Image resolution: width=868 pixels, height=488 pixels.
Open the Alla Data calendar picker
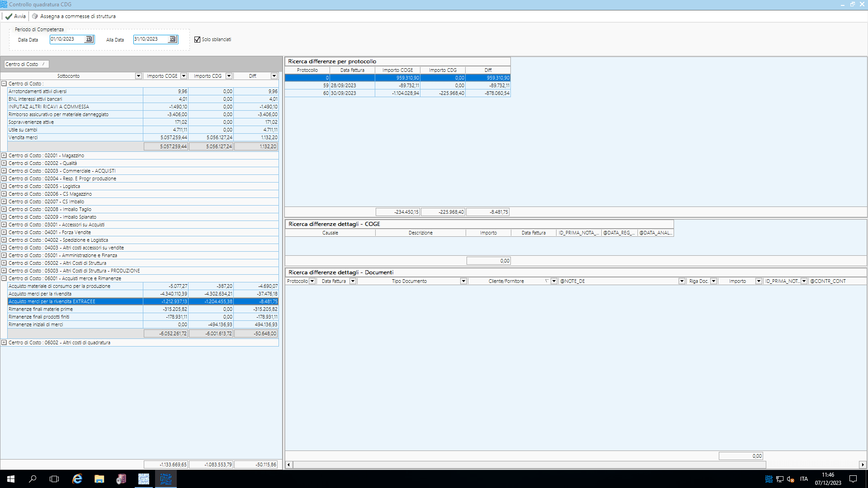coord(173,39)
